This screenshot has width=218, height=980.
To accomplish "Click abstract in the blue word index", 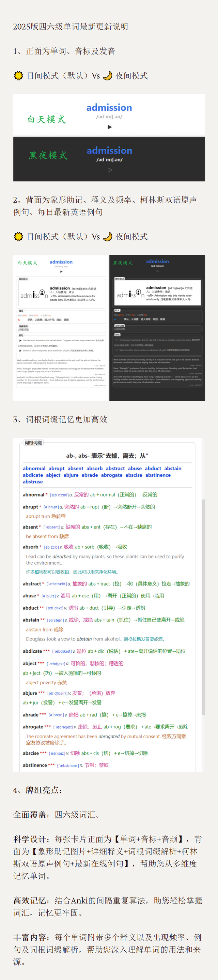I will click(x=115, y=468).
